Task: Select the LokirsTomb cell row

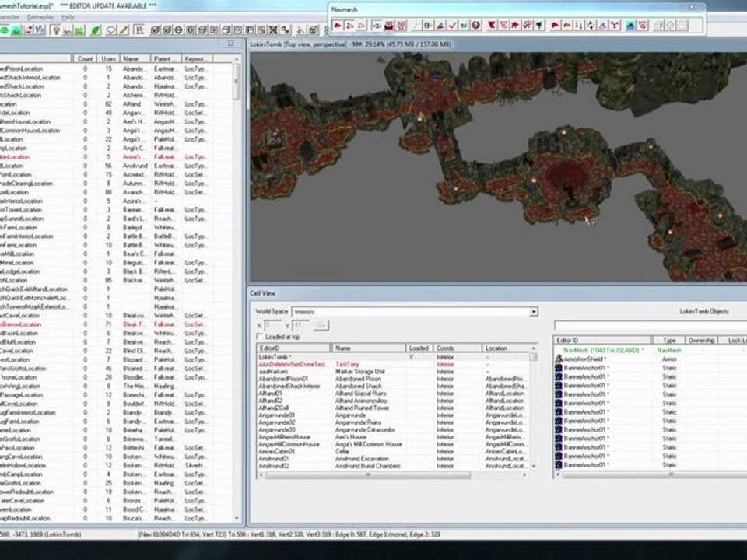Action: pos(393,357)
